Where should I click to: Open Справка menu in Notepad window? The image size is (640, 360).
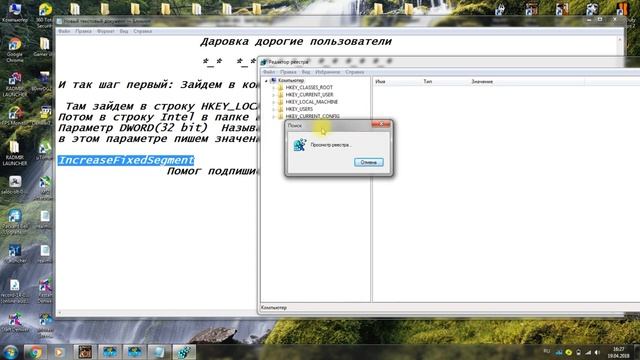142,31
